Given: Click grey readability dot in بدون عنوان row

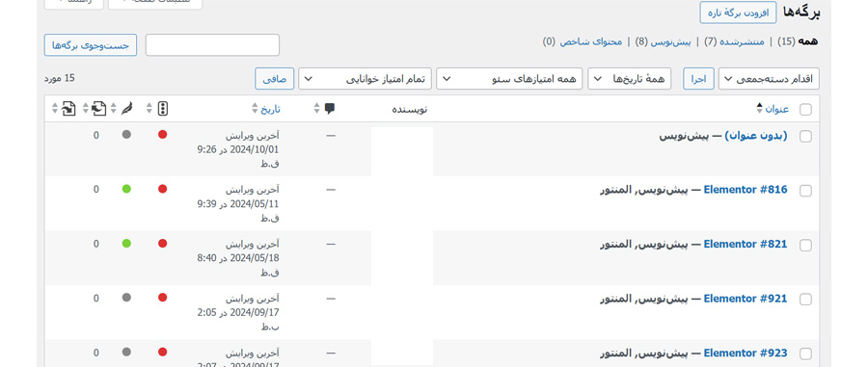Looking at the screenshot, I should pos(126,134).
